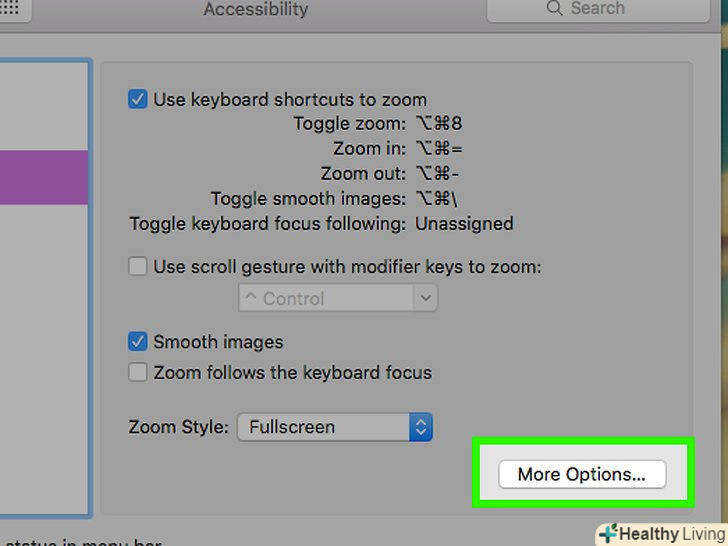Viewport: 728px width, 546px height.
Task: Open the Zoom Style Fullscreen dropdown
Action: (x=334, y=427)
